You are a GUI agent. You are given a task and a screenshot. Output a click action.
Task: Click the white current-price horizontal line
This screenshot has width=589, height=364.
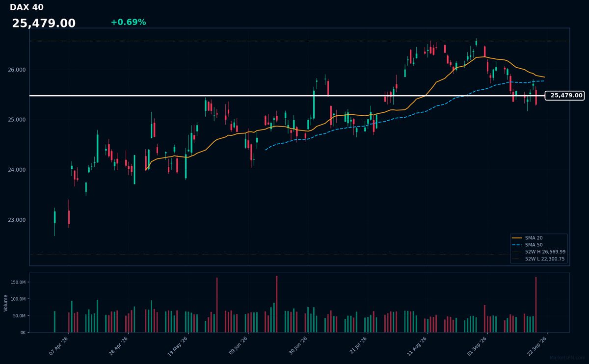(x=287, y=96)
